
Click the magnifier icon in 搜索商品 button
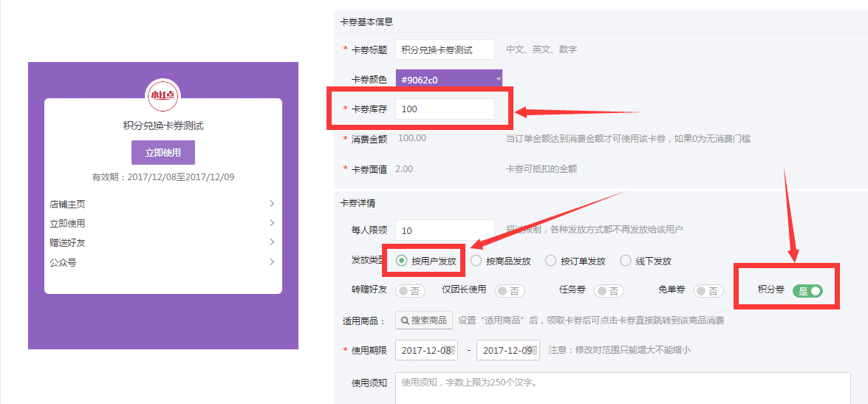(x=405, y=321)
